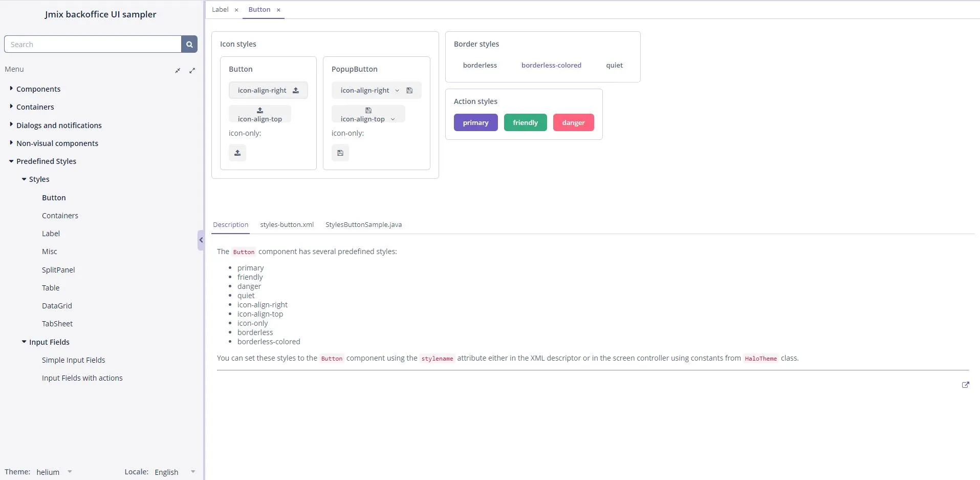This screenshot has height=480, width=980.
Task: Click the borderless-colored border style button
Action: pyautogui.click(x=552, y=65)
